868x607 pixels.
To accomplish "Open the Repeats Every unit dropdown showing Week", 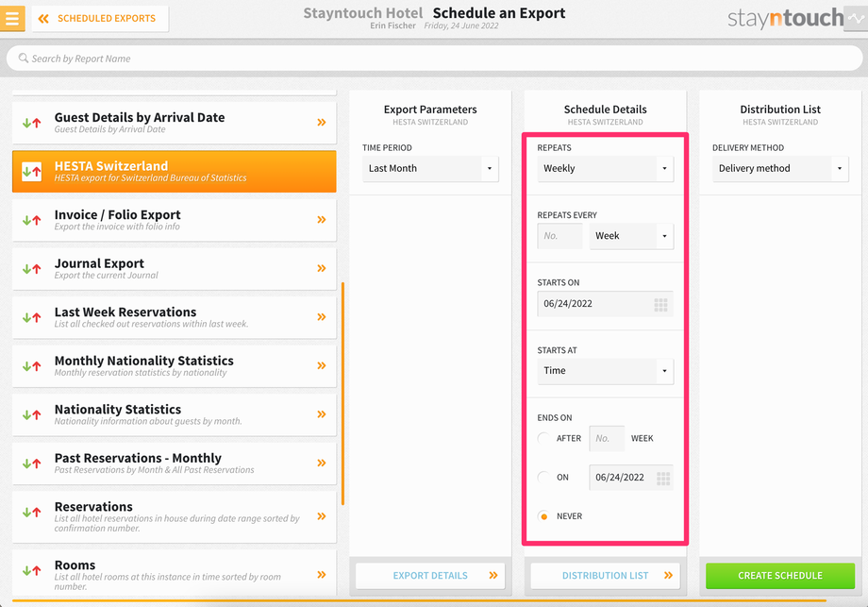I will click(x=631, y=236).
